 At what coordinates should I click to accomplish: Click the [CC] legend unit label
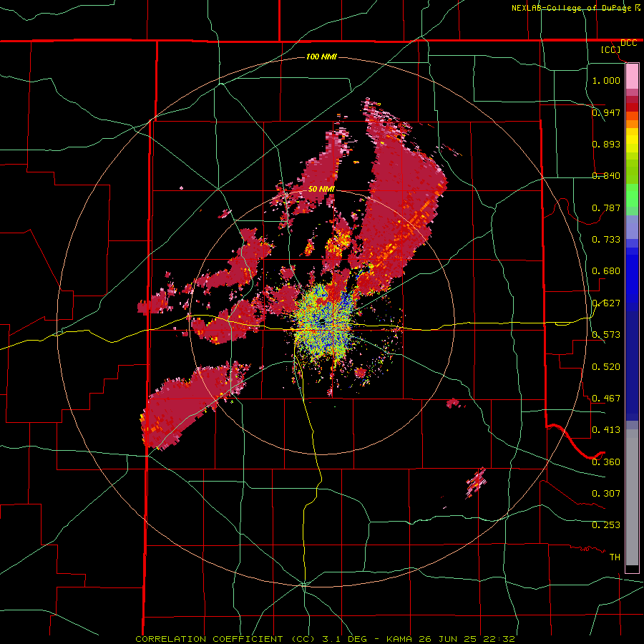pos(611,49)
